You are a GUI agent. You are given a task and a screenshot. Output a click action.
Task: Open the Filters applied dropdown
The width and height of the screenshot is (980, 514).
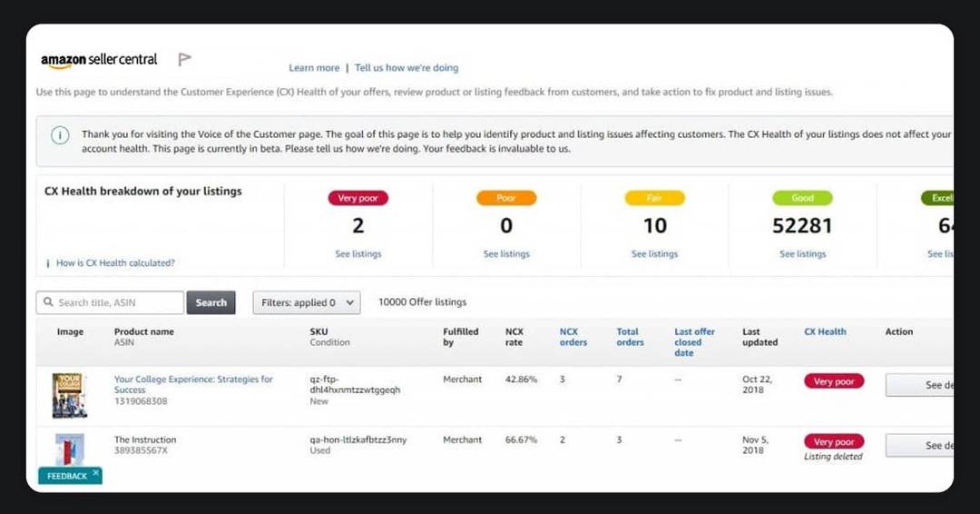[x=307, y=302]
